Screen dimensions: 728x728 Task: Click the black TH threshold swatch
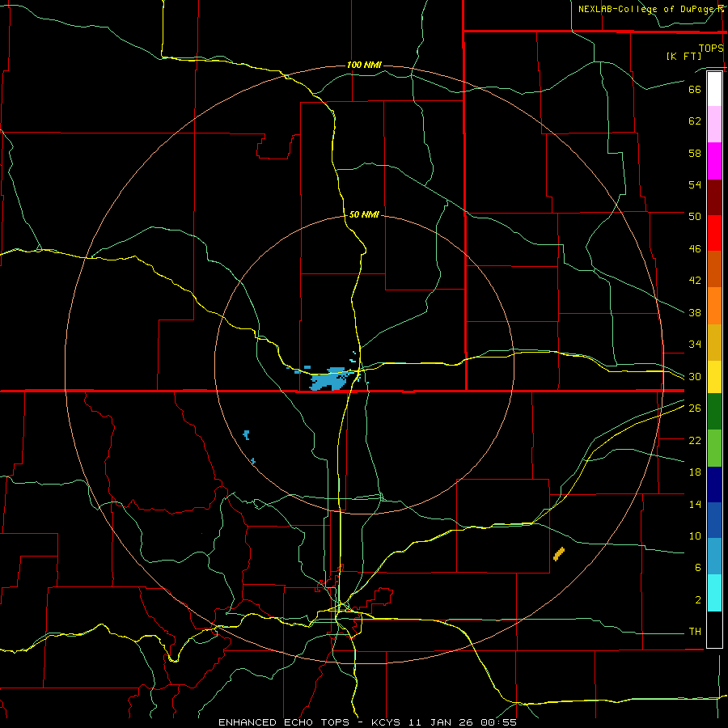(714, 629)
